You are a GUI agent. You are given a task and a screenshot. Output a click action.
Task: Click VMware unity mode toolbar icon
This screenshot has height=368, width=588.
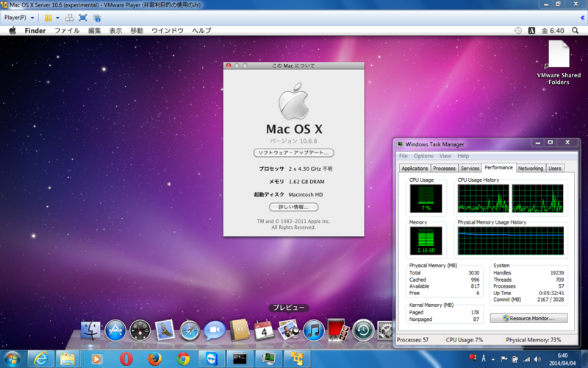[97, 18]
